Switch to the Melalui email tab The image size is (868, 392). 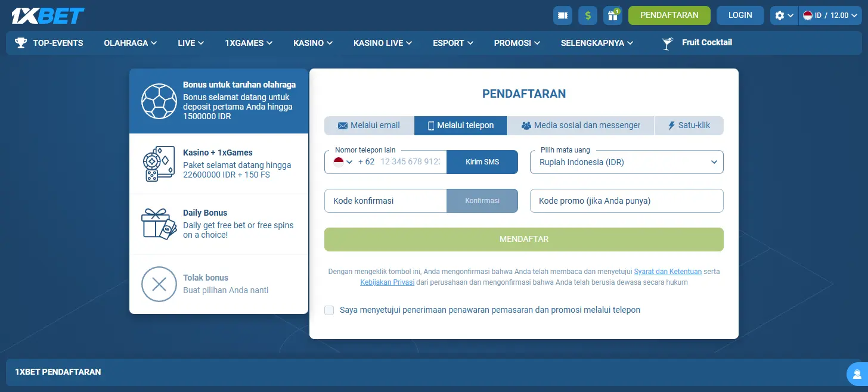(369, 126)
